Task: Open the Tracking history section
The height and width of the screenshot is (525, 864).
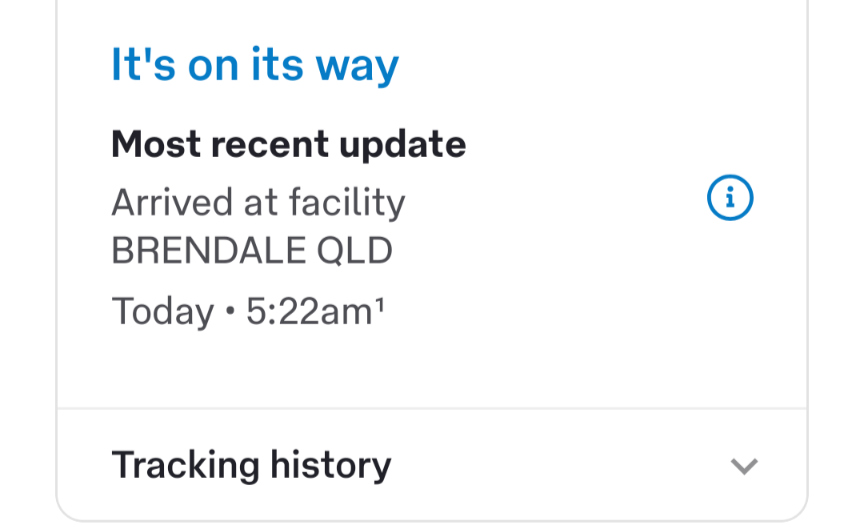Action: [251, 465]
